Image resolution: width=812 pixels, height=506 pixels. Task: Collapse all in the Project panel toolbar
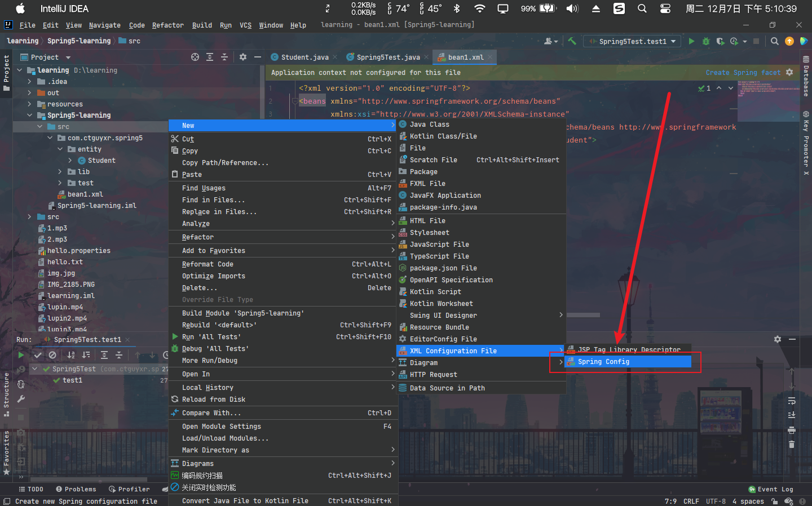(x=224, y=57)
